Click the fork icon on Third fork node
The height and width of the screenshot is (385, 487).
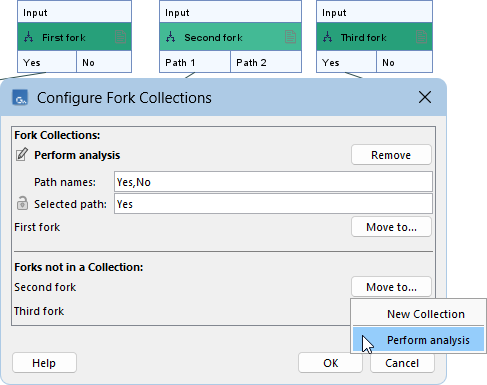328,37
